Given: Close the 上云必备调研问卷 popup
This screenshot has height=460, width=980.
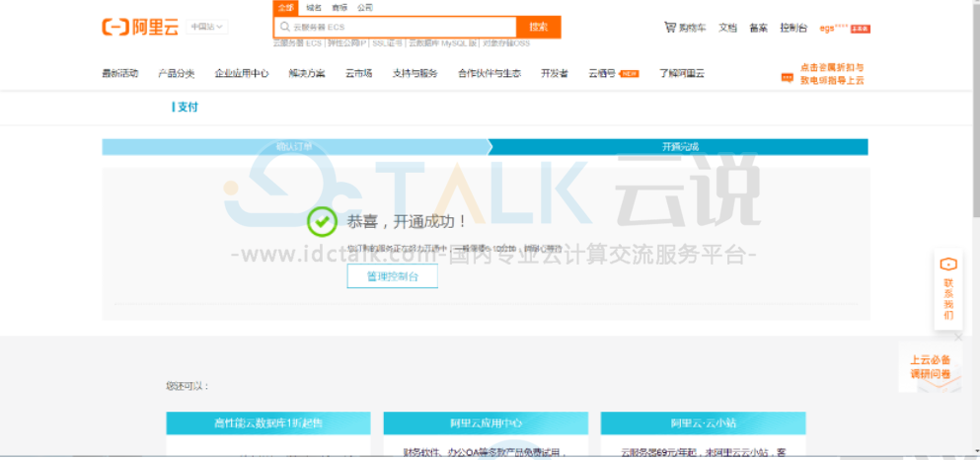Looking at the screenshot, I should pyautogui.click(x=958, y=338).
